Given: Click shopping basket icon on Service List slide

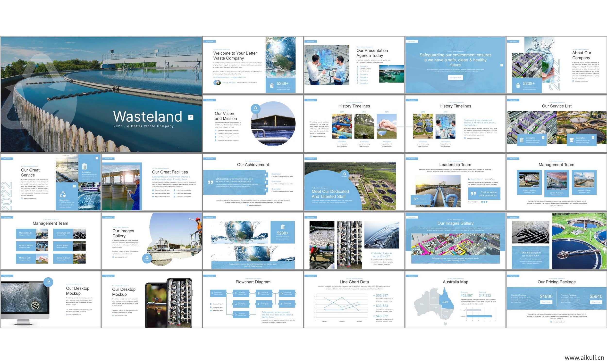Looking at the screenshot, I should click(571, 140).
